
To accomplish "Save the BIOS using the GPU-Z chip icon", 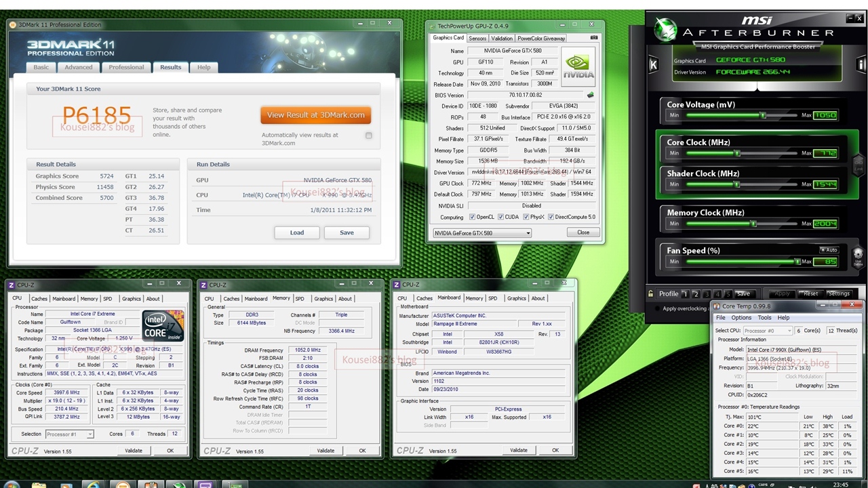I will tap(591, 95).
